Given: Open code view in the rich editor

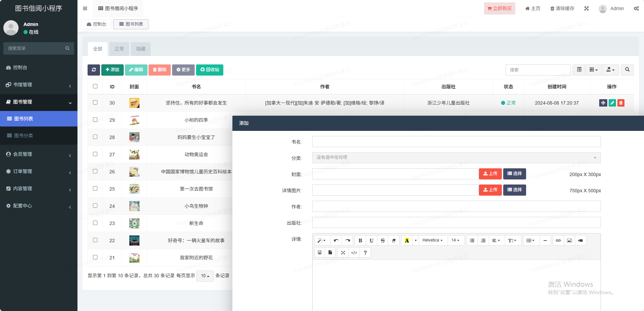Looking at the screenshot, I should [354, 253].
